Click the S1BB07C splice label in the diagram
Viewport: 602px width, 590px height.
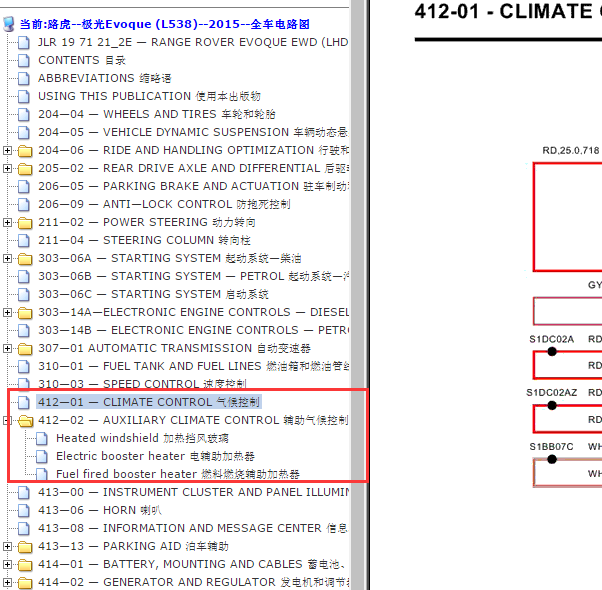click(551, 447)
